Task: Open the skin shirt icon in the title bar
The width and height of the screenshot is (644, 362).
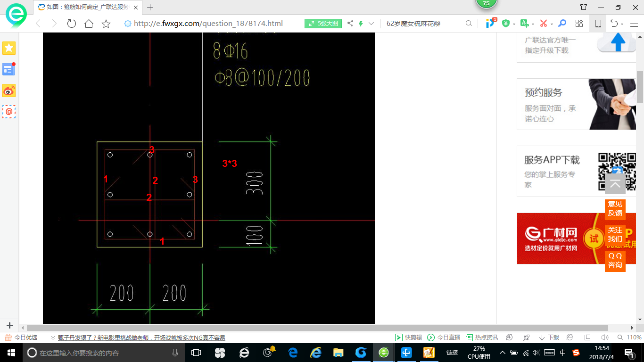Action: tap(584, 7)
